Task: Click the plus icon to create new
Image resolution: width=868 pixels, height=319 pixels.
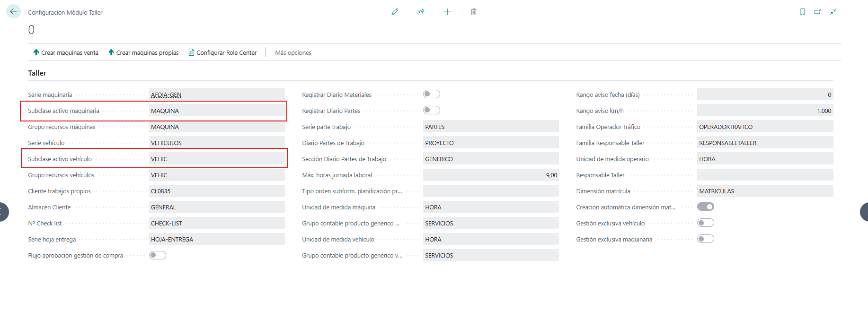Action: coord(447,12)
